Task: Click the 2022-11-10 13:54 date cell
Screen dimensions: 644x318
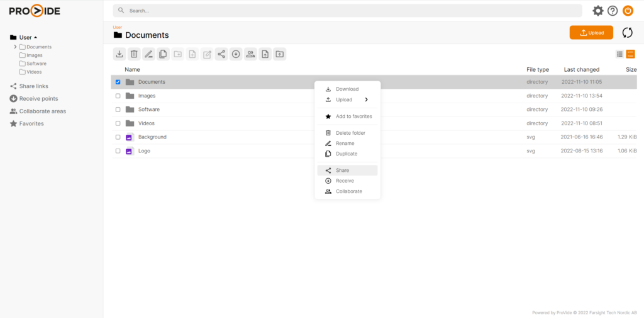Action: coord(582,96)
